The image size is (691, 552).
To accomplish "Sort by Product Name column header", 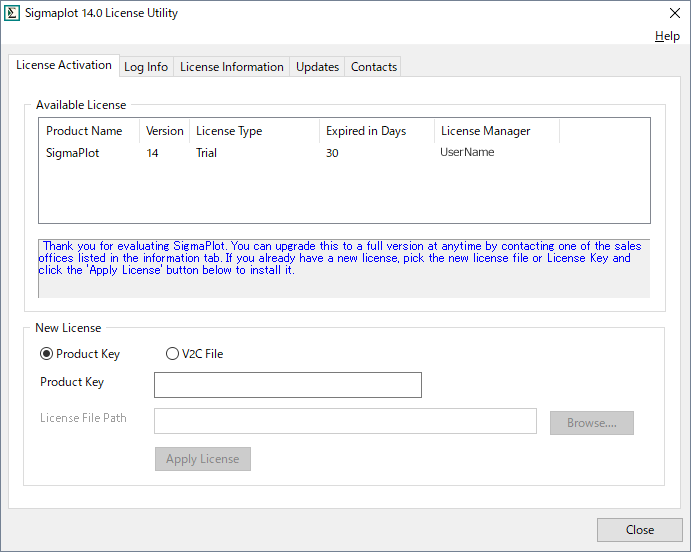I will point(85,131).
